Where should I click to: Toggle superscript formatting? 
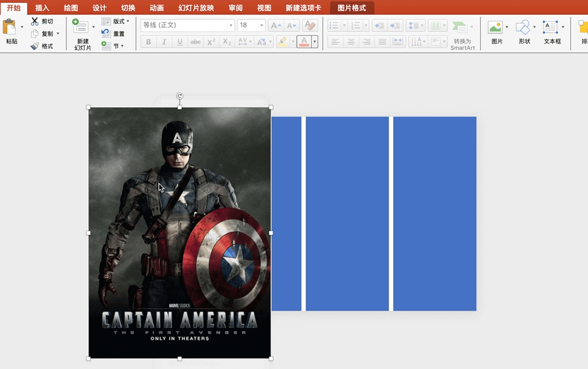point(211,42)
